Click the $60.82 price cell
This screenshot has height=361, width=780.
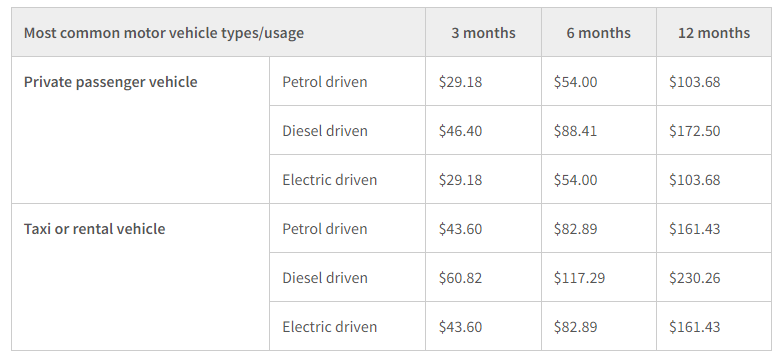click(483, 277)
